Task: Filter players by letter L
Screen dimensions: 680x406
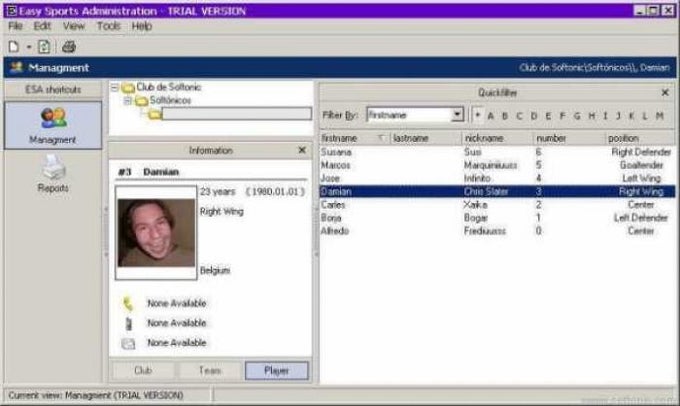Action: coord(645,116)
